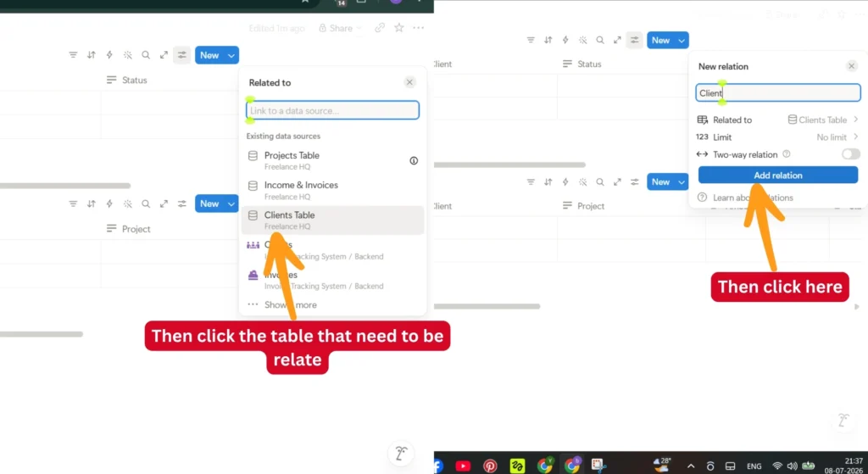
Task: Click the Add relation button
Action: click(x=778, y=175)
